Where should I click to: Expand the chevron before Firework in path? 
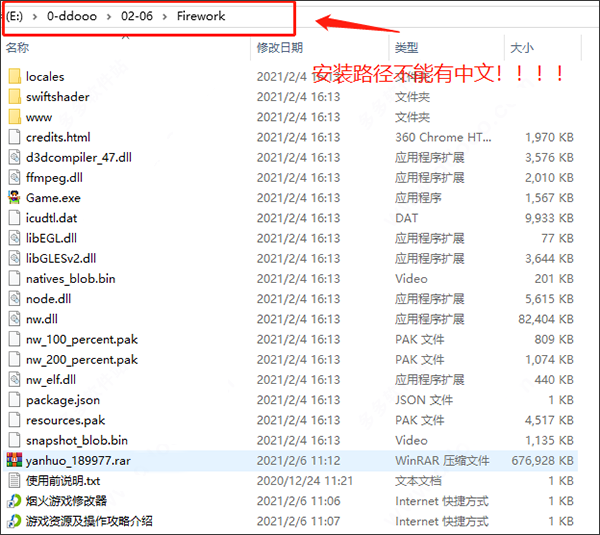click(x=164, y=17)
